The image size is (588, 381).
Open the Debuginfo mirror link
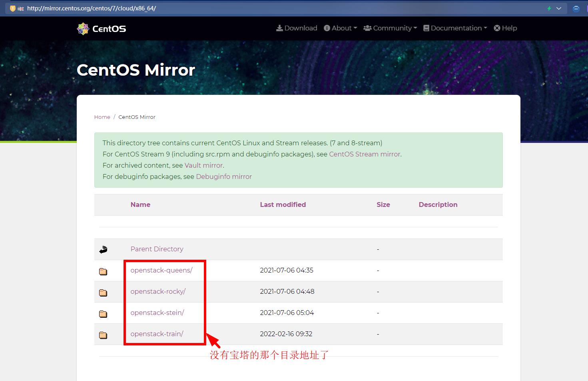tap(224, 176)
